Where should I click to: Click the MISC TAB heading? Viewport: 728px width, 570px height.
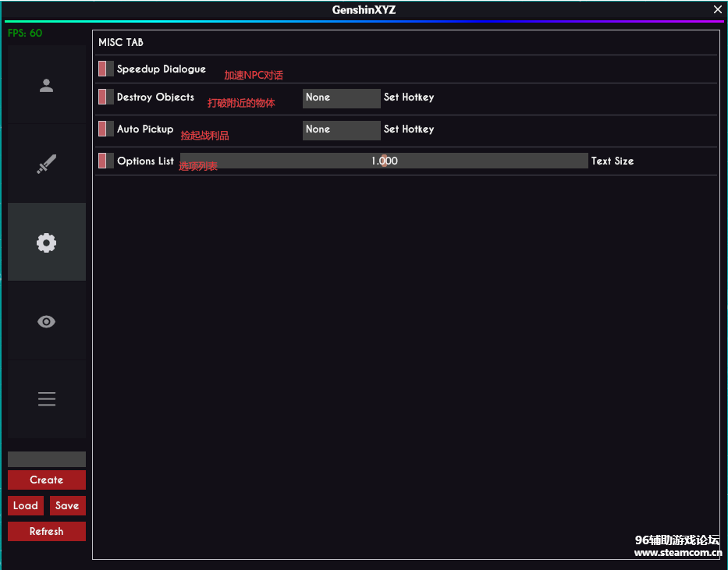point(121,42)
